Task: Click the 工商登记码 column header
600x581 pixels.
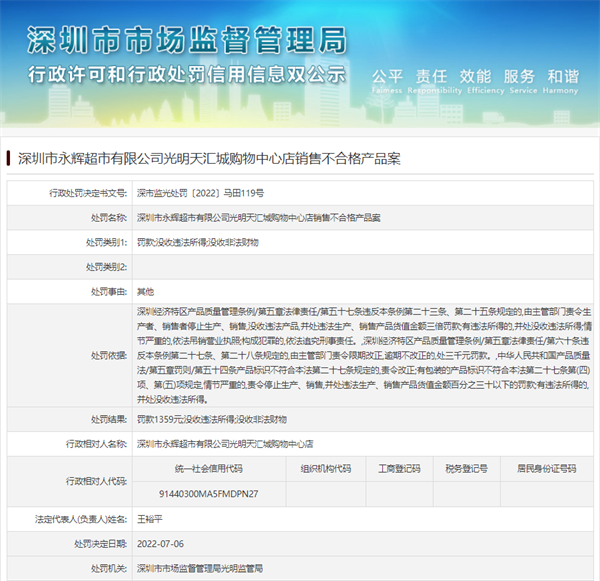Action: tap(399, 468)
